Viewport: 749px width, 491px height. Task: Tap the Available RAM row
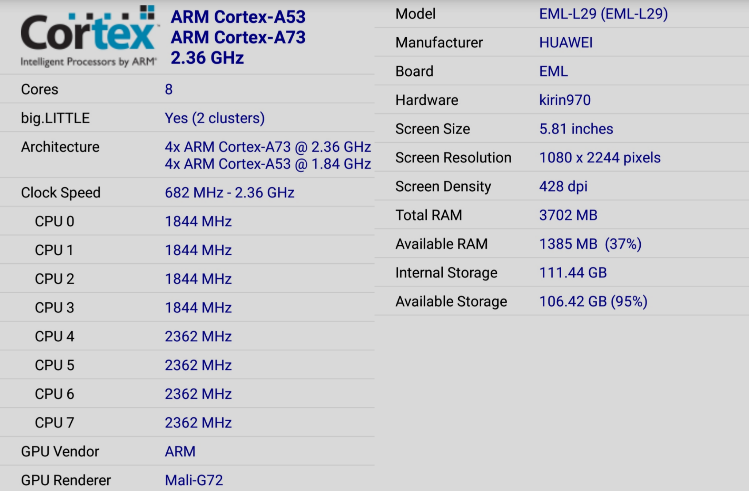tap(562, 244)
